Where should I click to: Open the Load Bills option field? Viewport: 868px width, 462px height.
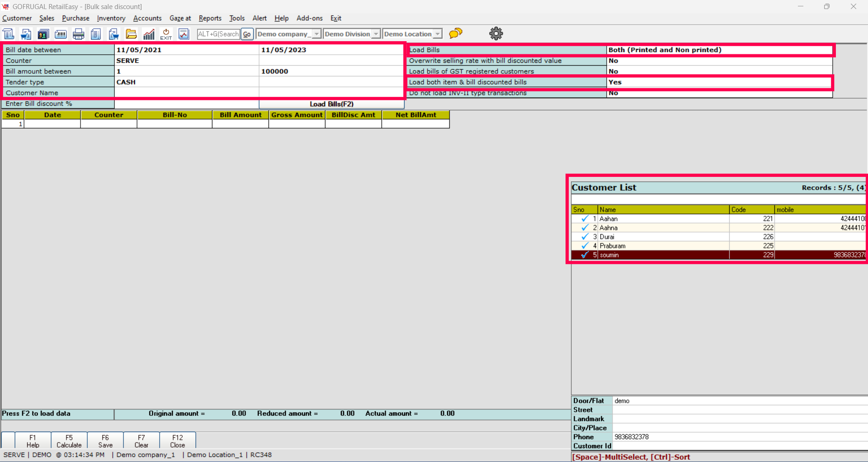coord(719,50)
